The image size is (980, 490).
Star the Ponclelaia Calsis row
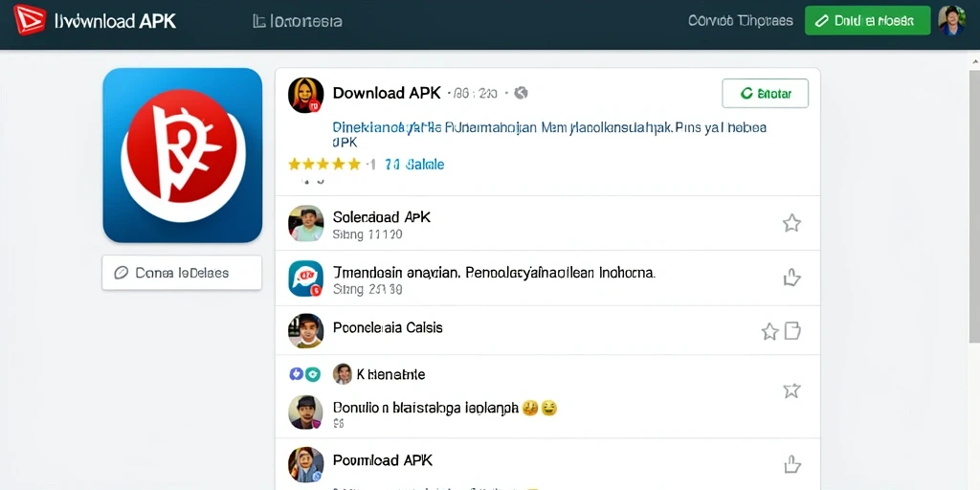coord(770,331)
